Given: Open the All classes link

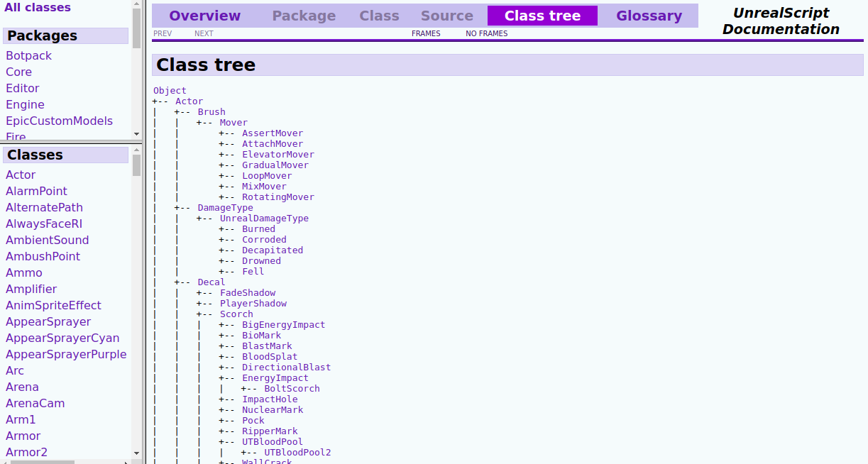Looking at the screenshot, I should click(x=38, y=7).
